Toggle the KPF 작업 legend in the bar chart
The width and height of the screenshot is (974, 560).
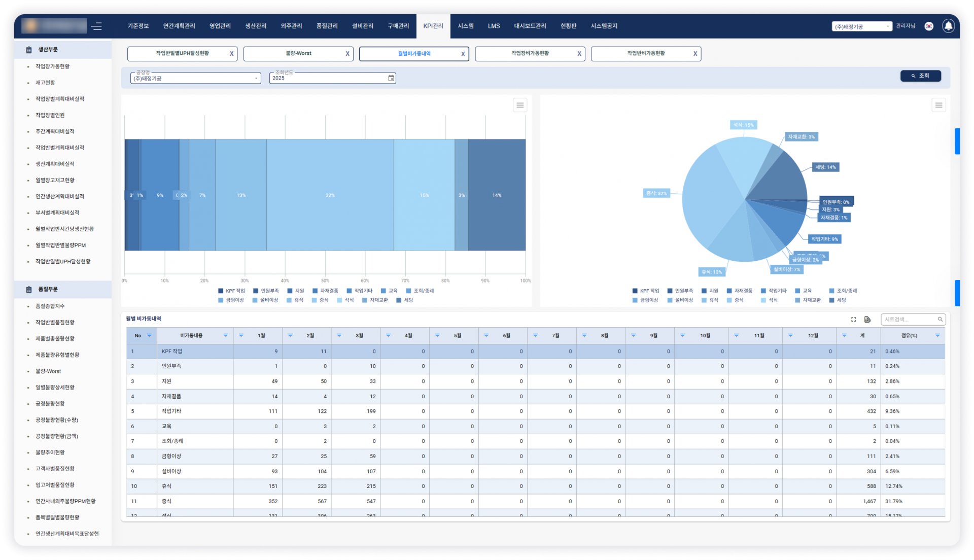point(231,291)
